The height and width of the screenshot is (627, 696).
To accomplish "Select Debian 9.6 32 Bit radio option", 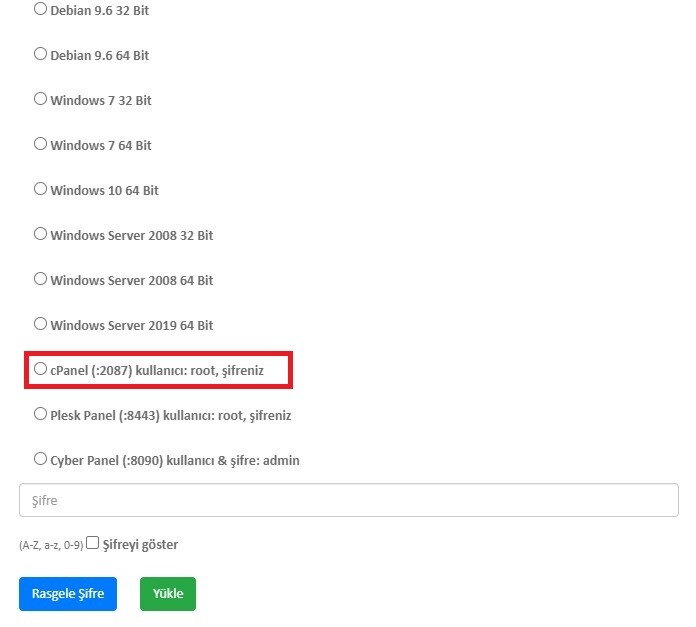I will 40,9.
